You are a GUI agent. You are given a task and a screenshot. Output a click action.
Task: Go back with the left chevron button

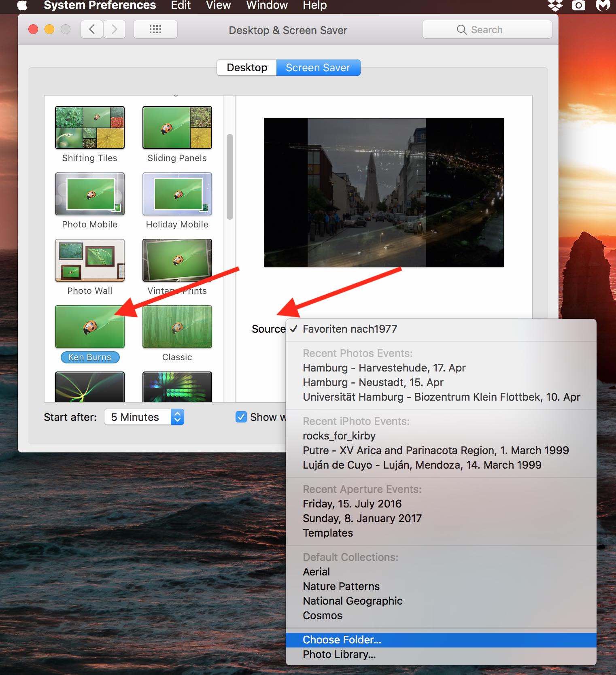point(92,29)
